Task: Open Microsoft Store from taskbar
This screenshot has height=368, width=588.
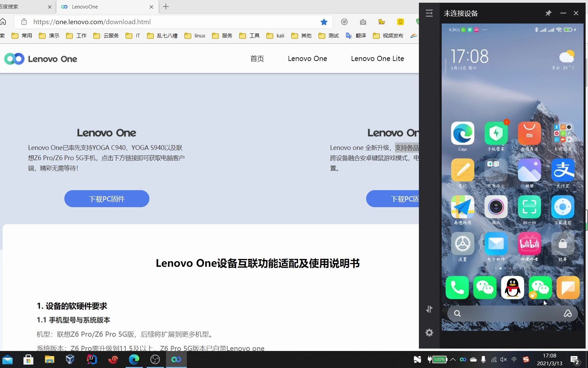Action: coord(28,359)
